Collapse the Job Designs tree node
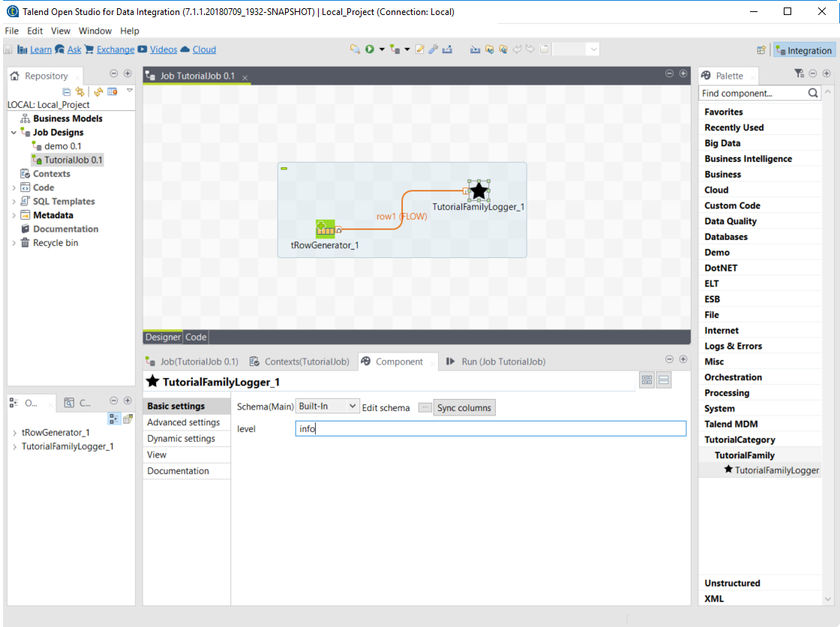Screen dimensions: 840x627 click(14, 133)
